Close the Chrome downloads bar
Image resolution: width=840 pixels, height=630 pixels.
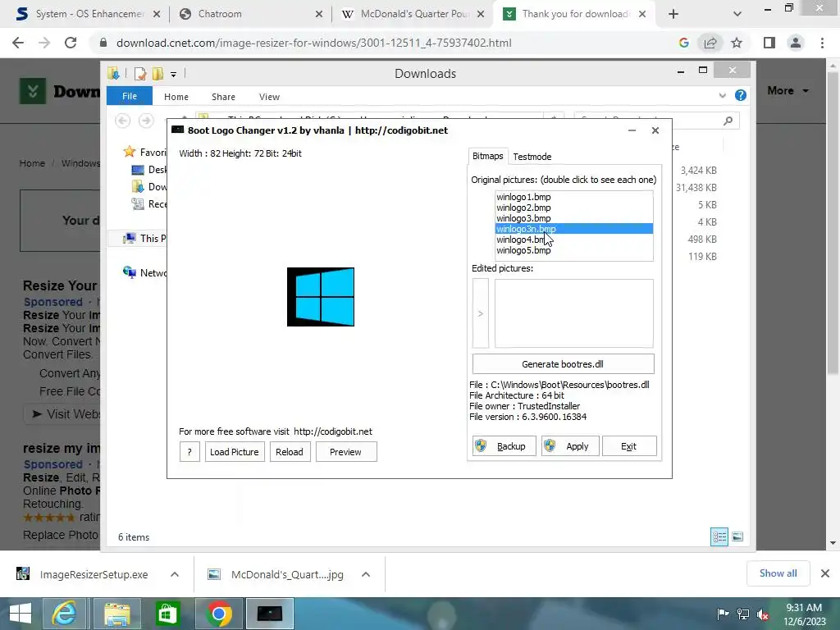tap(825, 573)
